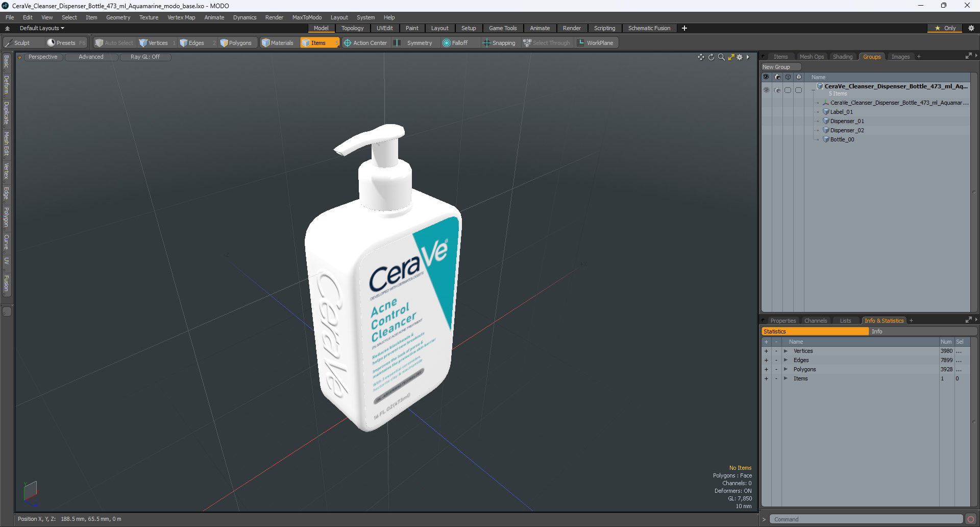
Task: Click in the Command input field
Action: point(866,519)
